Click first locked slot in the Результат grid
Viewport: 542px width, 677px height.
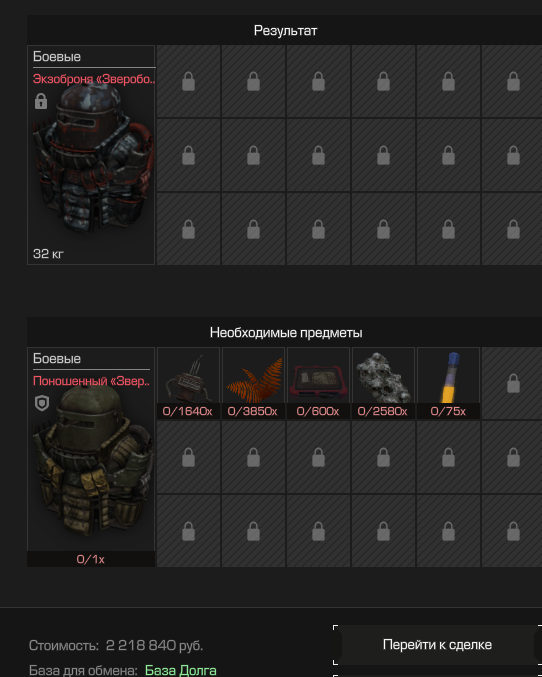click(x=188, y=81)
